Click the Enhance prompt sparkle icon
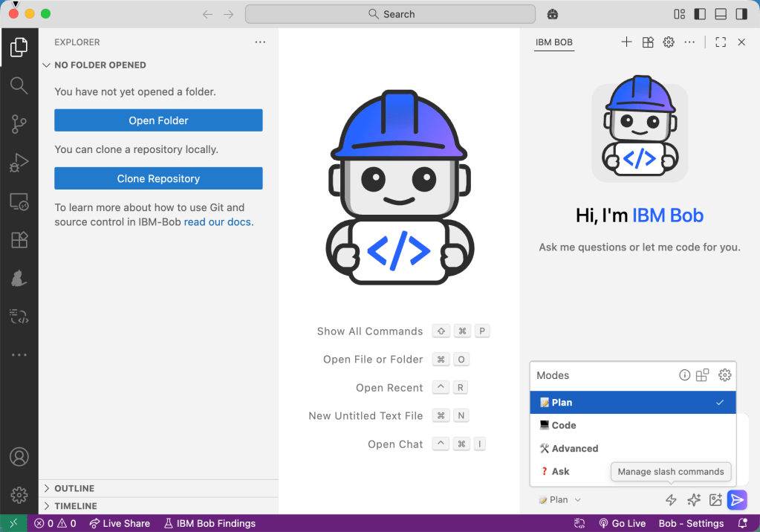 [694, 500]
